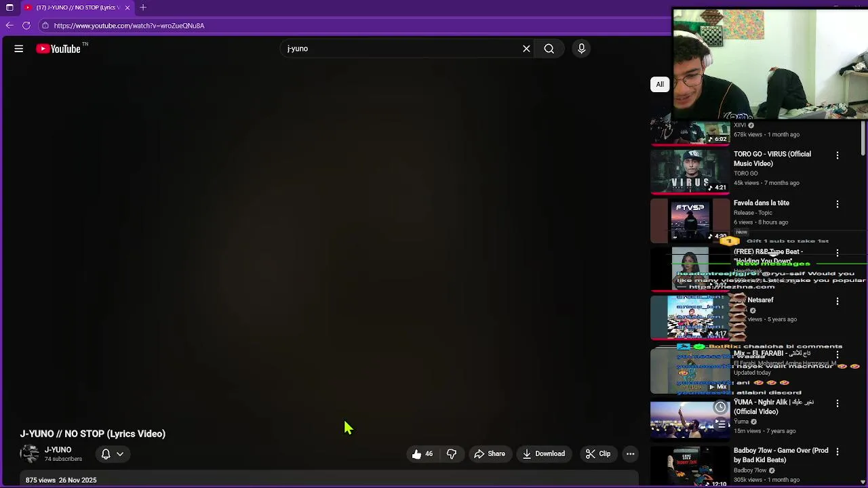This screenshot has height=488, width=868.
Task: Open Badboy 7low - Game Over title
Action: (x=781, y=455)
